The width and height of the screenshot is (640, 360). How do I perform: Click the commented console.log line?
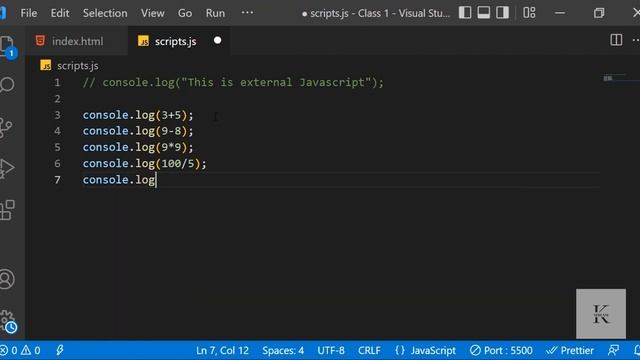point(233,82)
